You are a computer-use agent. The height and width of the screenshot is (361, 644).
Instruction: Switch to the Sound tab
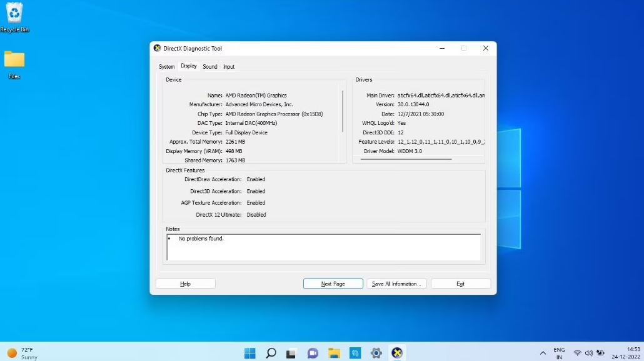[210, 67]
